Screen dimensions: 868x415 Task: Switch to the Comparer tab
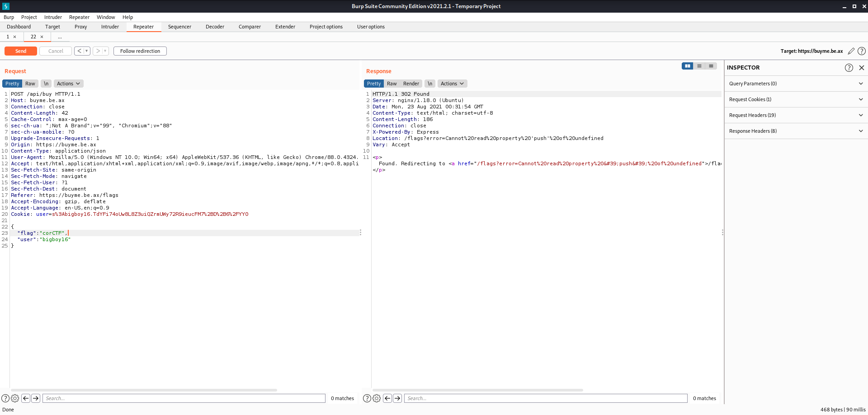pyautogui.click(x=250, y=27)
